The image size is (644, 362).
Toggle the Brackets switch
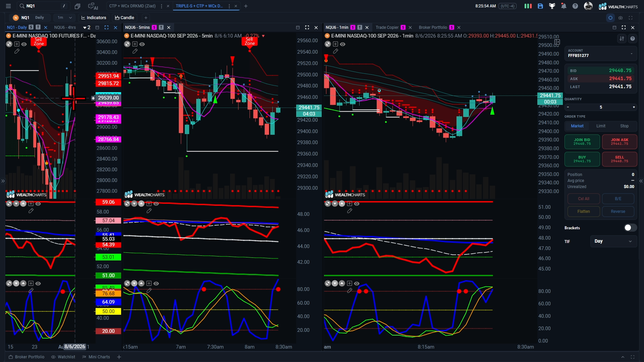630,228
